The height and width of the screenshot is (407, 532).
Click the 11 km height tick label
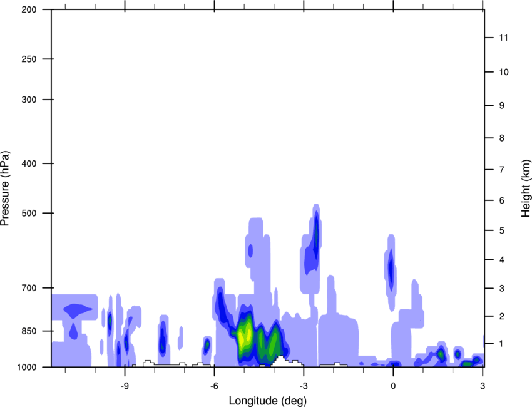[504, 38]
